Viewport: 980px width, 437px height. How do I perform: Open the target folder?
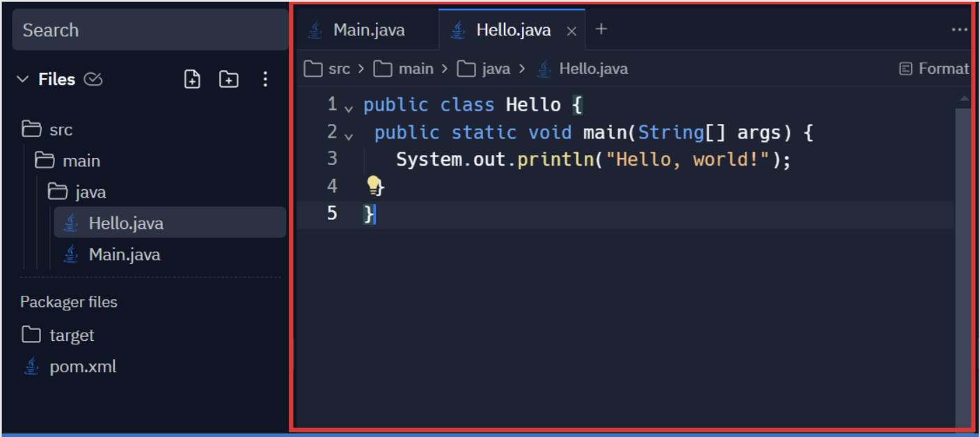tap(72, 335)
